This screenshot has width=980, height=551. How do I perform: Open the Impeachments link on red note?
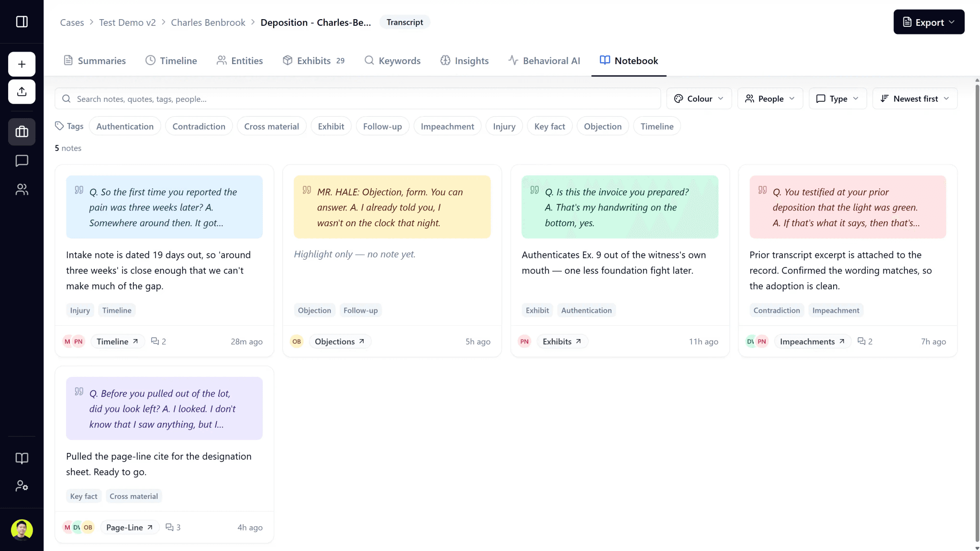812,342
